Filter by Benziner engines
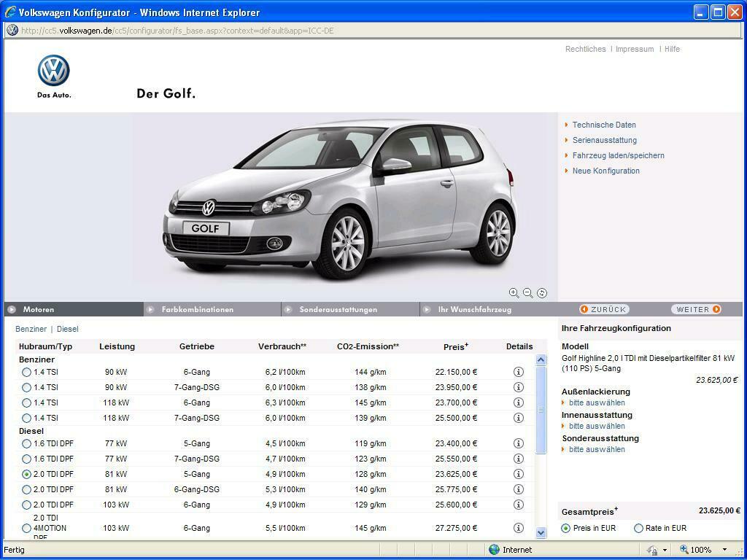 click(31, 329)
